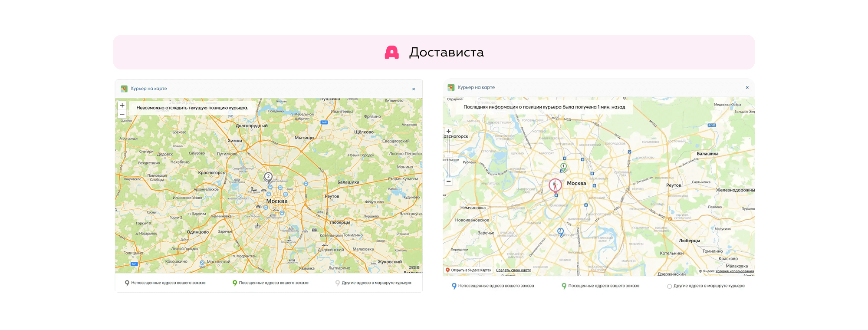Click Другие адреса в маршруте курьера in left panel

pyautogui.click(x=376, y=283)
